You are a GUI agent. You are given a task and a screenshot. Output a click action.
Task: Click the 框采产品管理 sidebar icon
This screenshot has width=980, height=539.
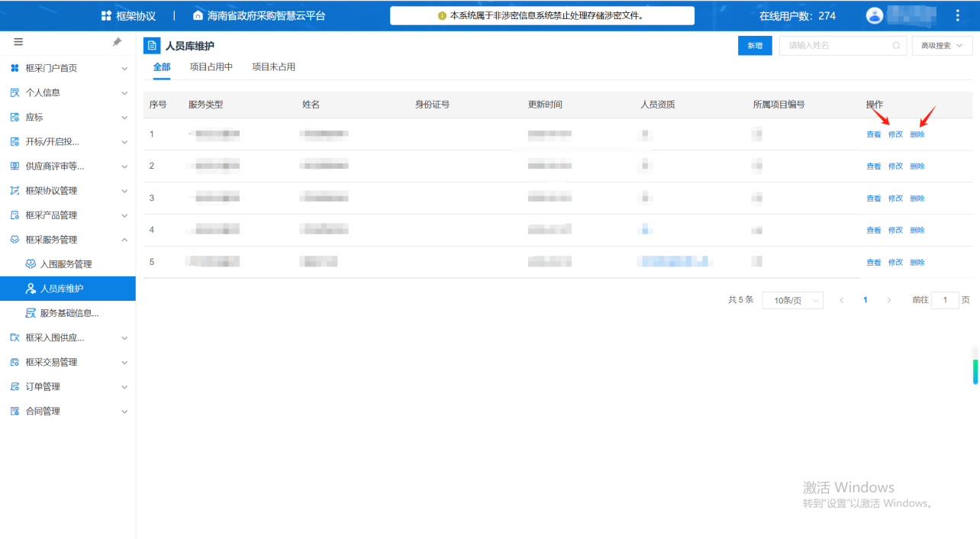[15, 215]
